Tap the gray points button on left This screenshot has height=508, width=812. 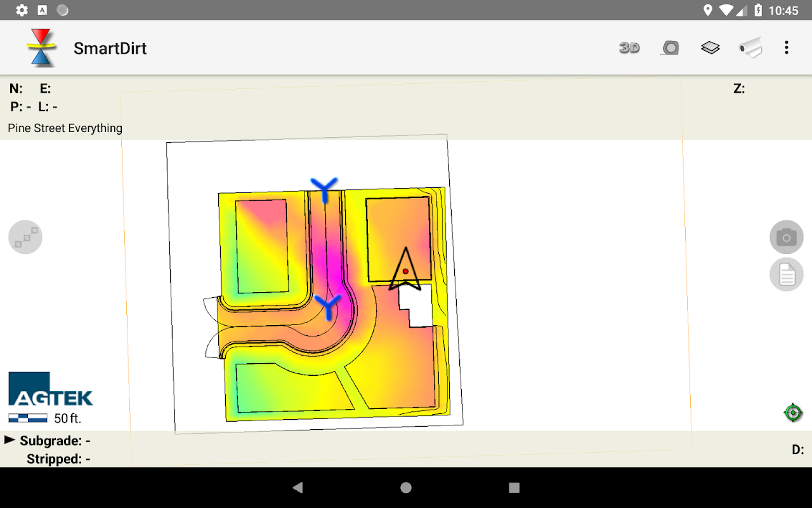click(x=25, y=237)
